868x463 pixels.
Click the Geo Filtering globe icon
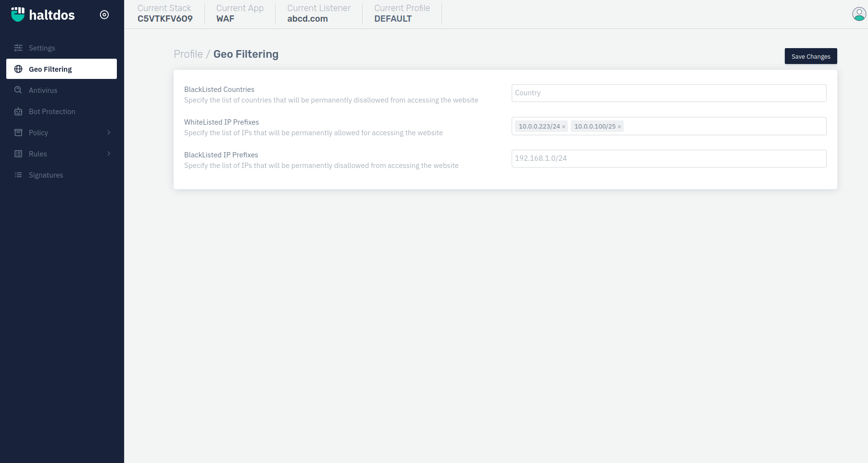tap(18, 69)
